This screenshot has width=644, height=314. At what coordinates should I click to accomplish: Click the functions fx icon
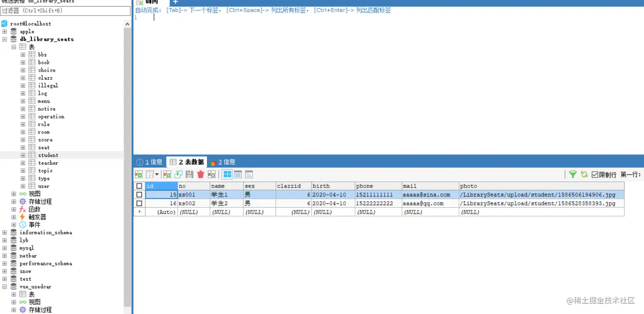[23, 209]
